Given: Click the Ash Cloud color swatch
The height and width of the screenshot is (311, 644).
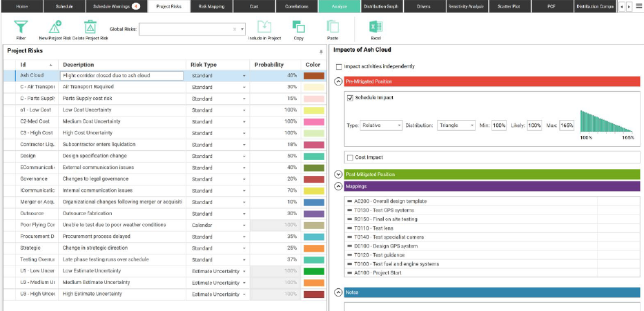Looking at the screenshot, I should [314, 76].
